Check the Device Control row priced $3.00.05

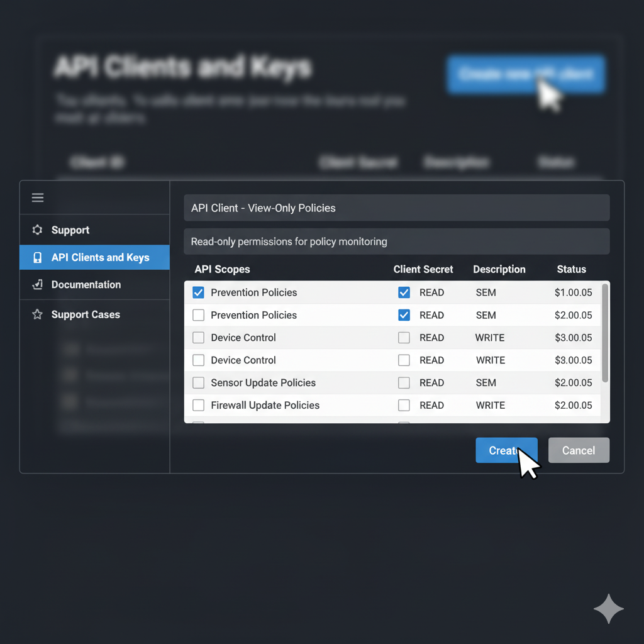(199, 338)
